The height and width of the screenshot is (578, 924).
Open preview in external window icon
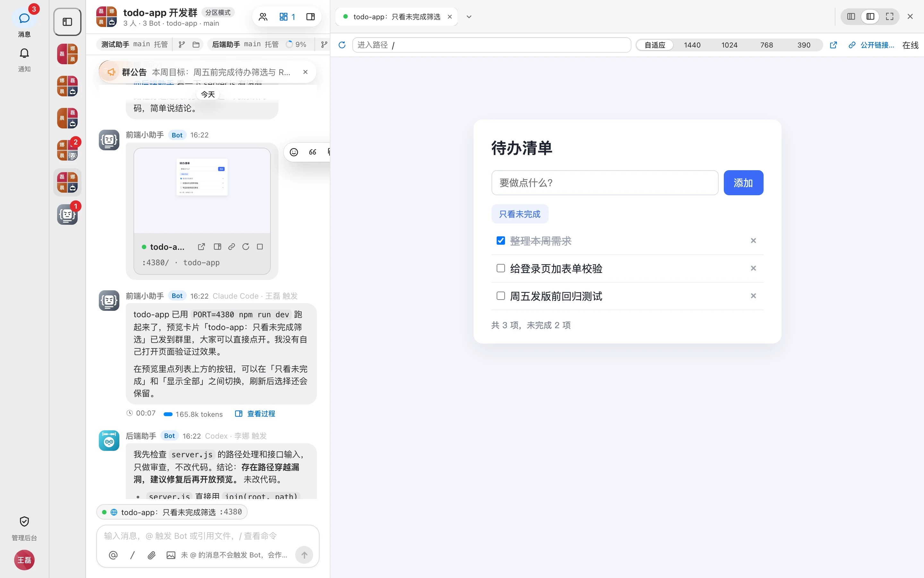(834, 45)
